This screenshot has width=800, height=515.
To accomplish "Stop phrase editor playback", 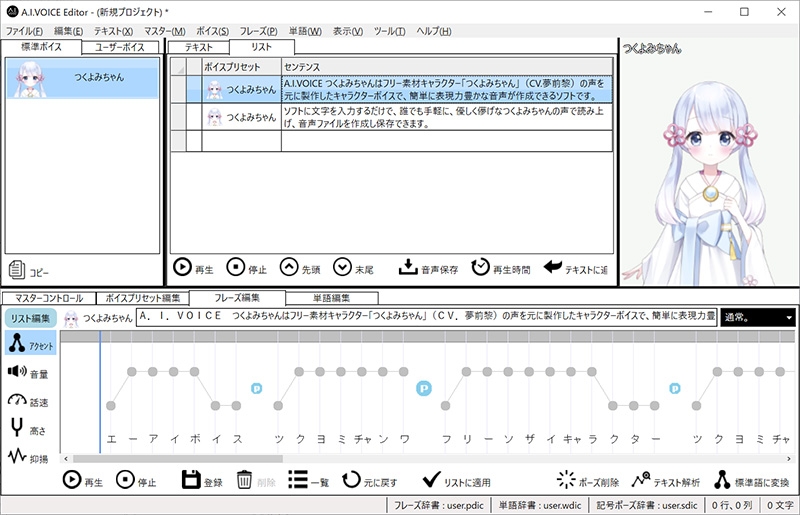I will [x=136, y=481].
